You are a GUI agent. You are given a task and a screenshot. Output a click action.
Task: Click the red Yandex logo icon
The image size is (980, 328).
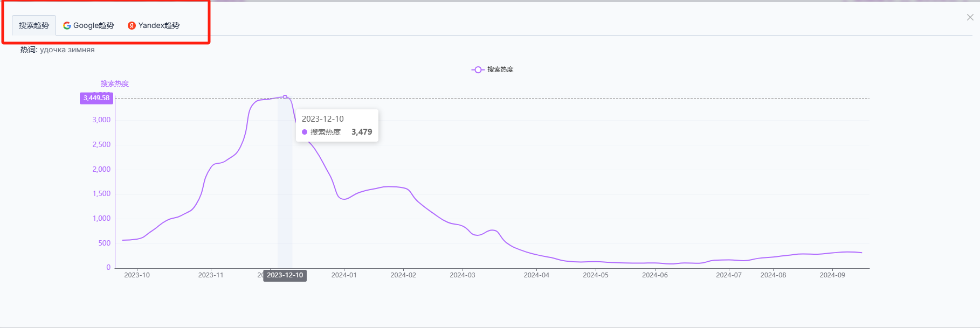[132, 25]
